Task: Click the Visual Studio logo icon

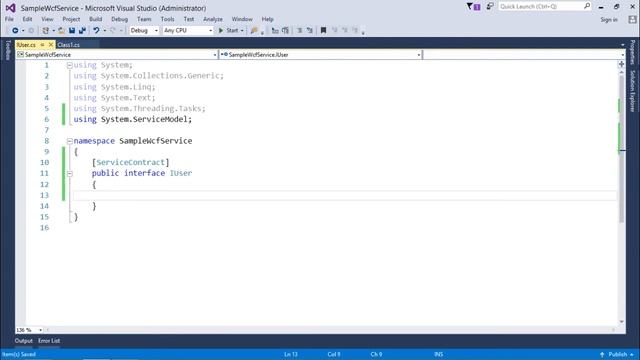Action: pyautogui.click(x=10, y=8)
